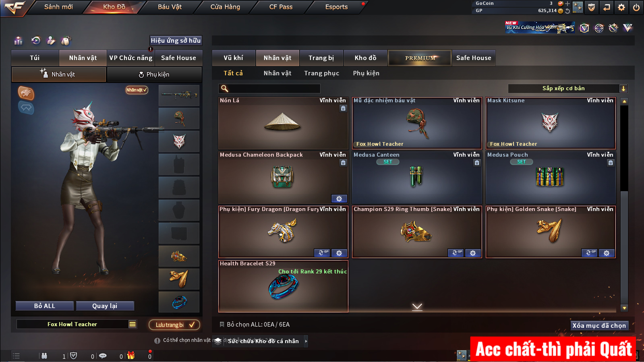This screenshot has height=362, width=644.
Task: Click the Bỏ ALL button
Action: 45,306
